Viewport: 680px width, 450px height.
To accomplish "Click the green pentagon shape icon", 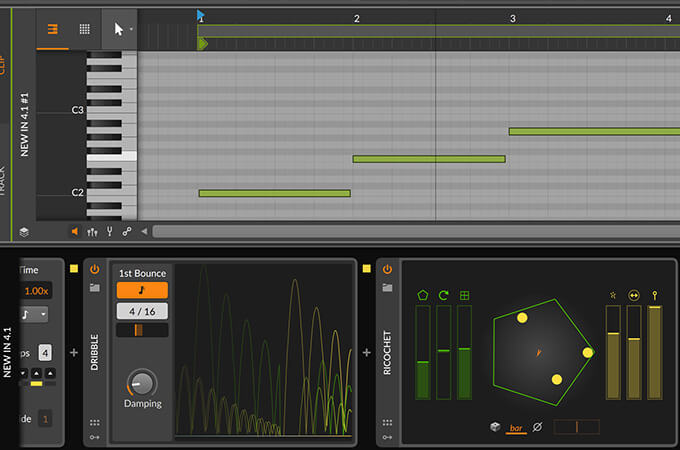I will click(x=423, y=295).
